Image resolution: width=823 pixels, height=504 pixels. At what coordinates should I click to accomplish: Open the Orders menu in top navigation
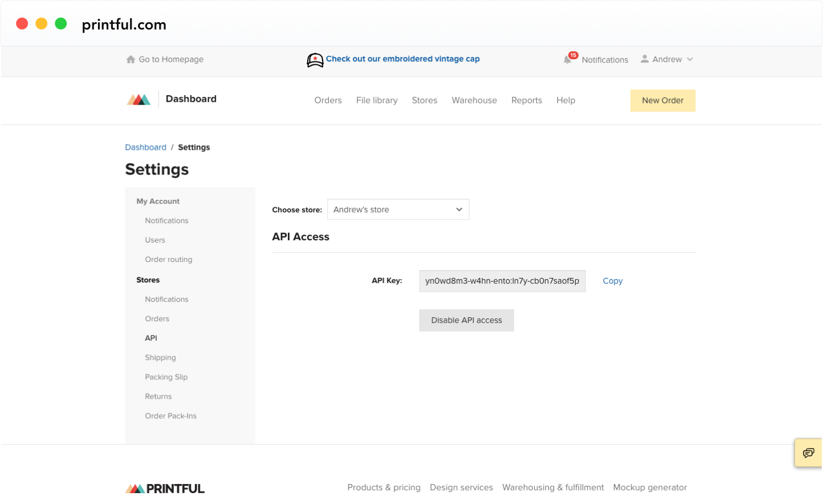tap(328, 100)
